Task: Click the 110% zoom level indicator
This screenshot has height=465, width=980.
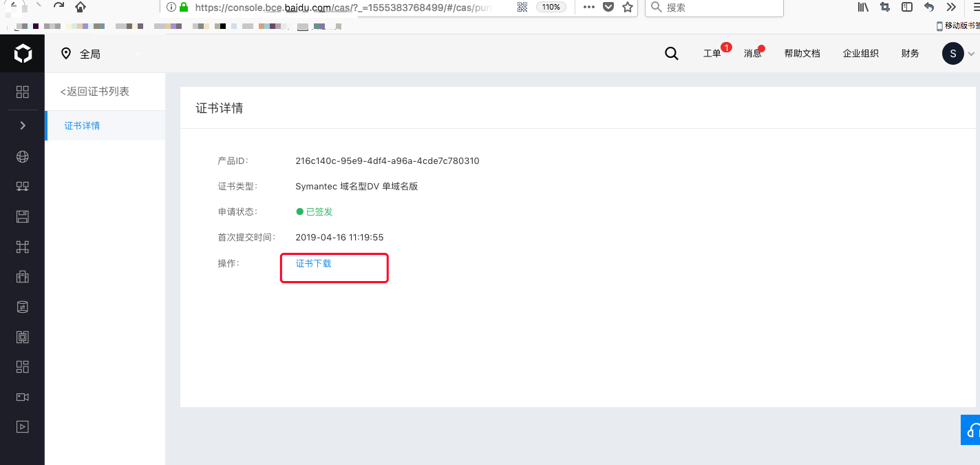Action: (551, 8)
